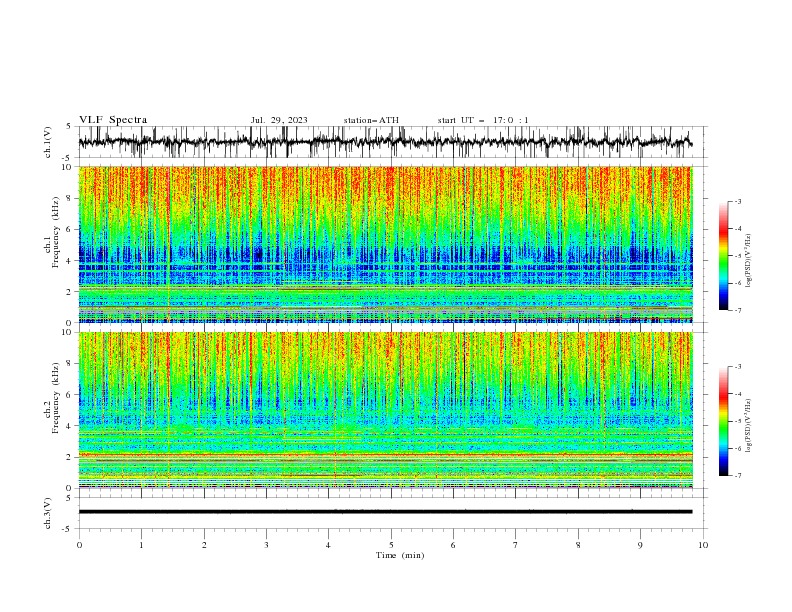
Task: Click the "4" kHz tick on ch.1 spectrogram
Action: tap(70, 261)
